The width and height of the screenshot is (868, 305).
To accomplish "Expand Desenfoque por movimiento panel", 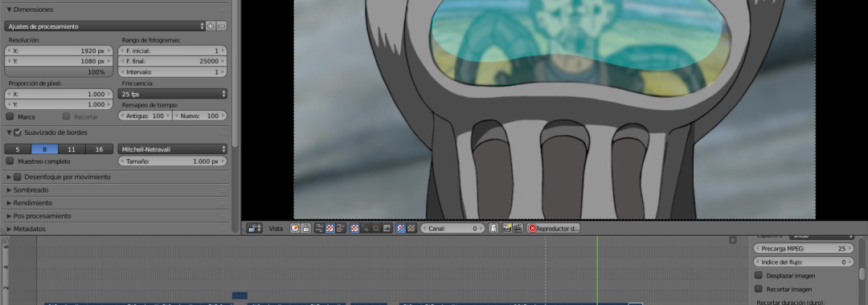I will (10, 177).
